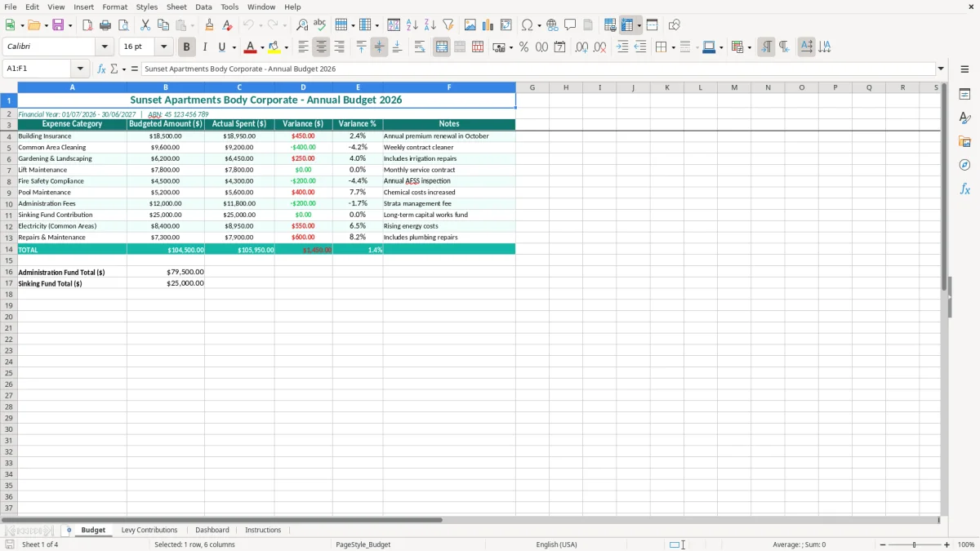The image size is (980, 551).
Task: Toggle Merge and Center Cells
Action: click(x=442, y=47)
